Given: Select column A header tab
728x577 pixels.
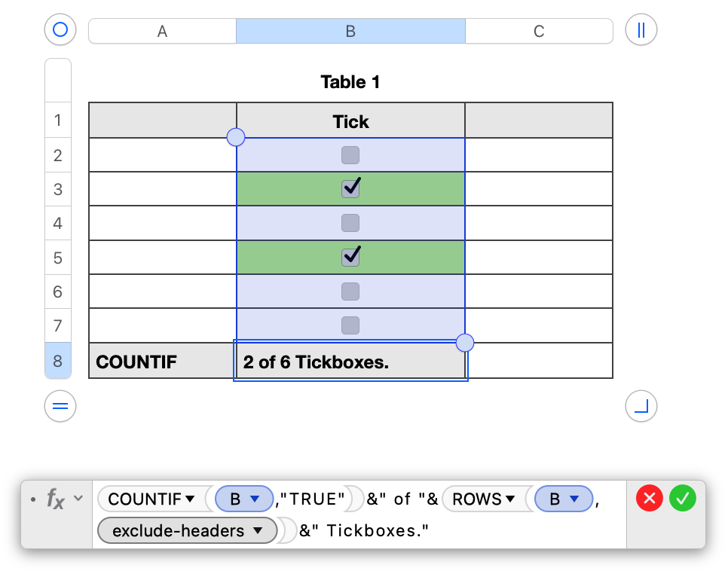Looking at the screenshot, I should coord(162,31).
